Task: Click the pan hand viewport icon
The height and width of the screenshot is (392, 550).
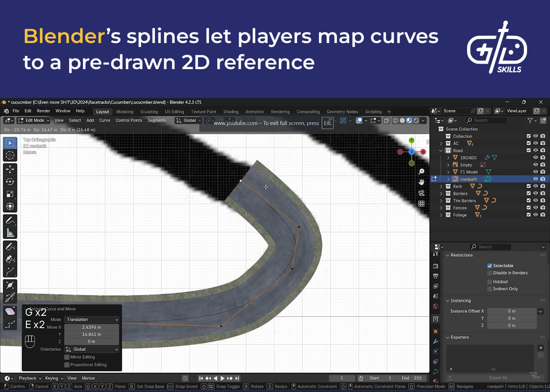Action: (x=421, y=182)
